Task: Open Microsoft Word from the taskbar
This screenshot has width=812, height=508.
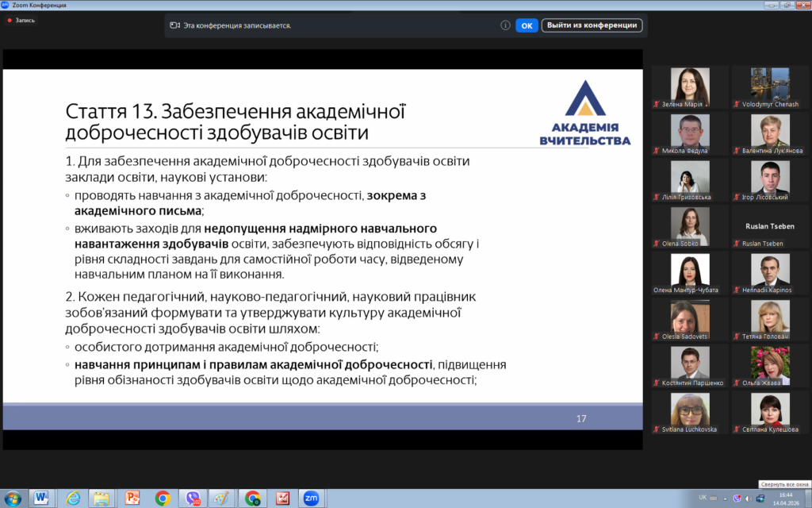Action: click(41, 498)
